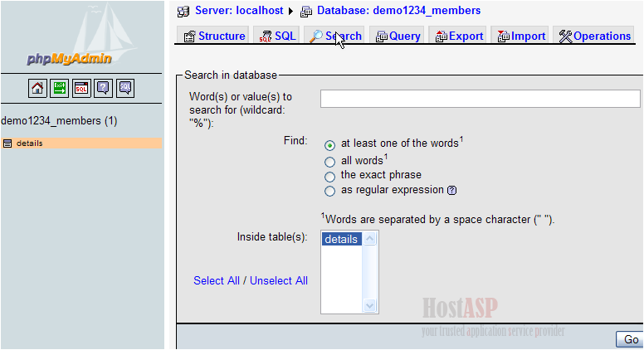Image resolution: width=644 pixels, height=350 pixels.
Task: Select the 'all words' radio option
Action: click(x=330, y=161)
